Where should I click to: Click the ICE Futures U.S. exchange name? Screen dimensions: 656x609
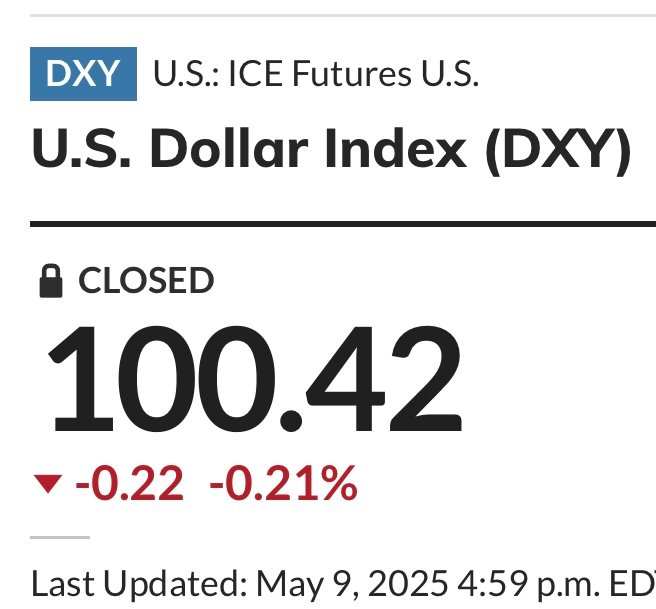point(354,74)
